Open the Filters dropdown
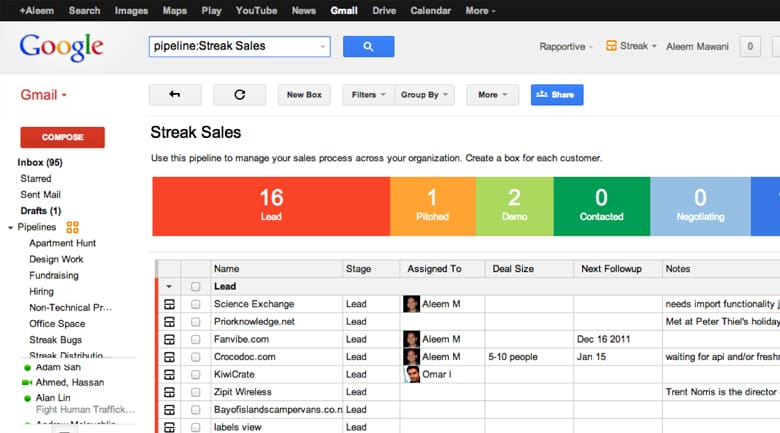780x433 pixels. (368, 95)
